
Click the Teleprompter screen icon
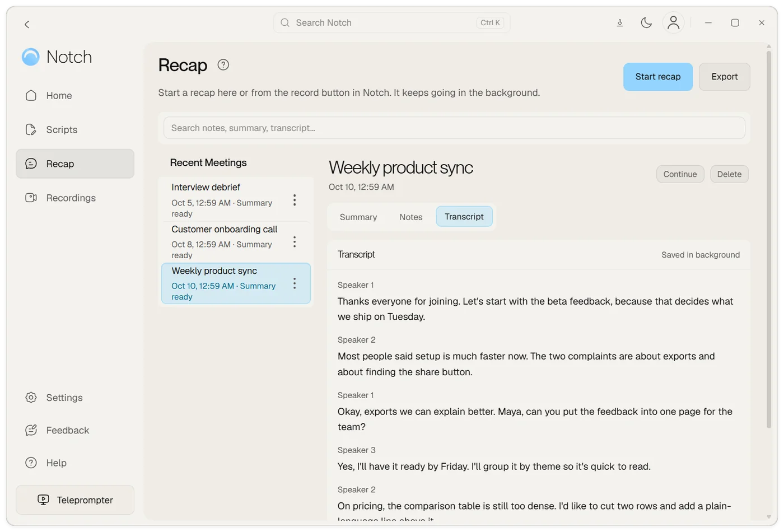(43, 500)
